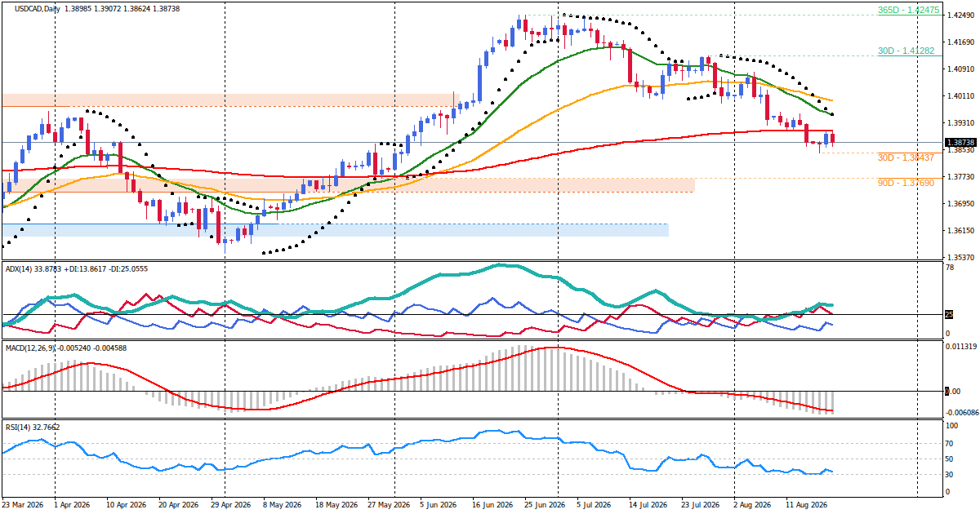The image size is (980, 514).
Task: Click the RSI scale value 70
Action: (x=951, y=444)
